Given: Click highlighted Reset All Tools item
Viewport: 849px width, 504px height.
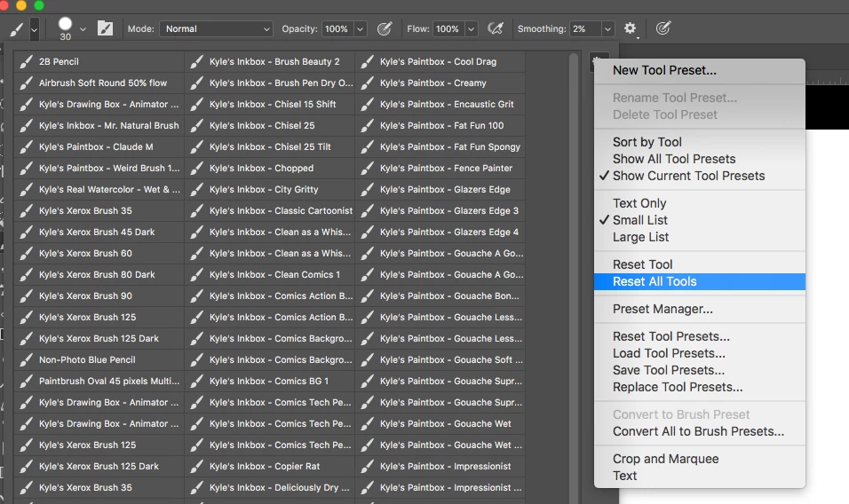Looking at the screenshot, I should pos(700,282).
